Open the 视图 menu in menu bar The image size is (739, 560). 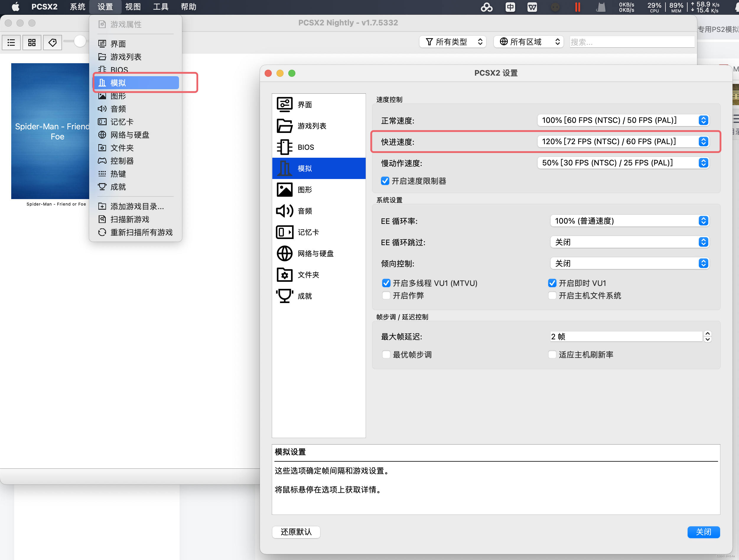(133, 7)
